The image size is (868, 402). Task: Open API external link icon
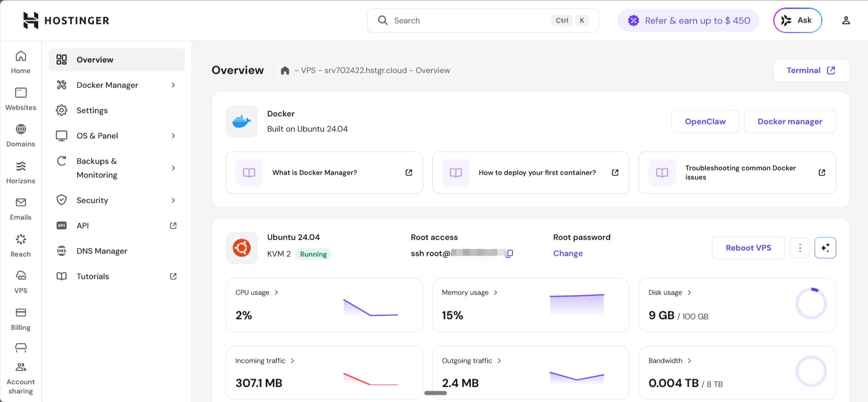(173, 225)
